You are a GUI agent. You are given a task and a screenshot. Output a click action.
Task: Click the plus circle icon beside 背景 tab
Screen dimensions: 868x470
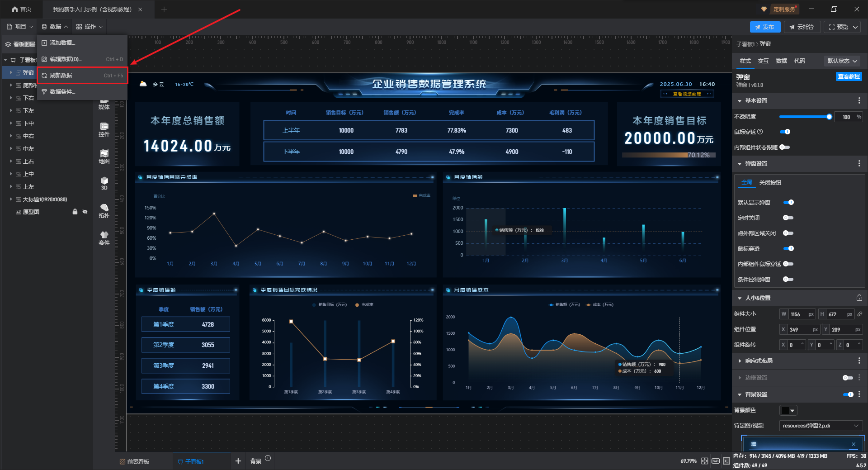tap(268, 458)
